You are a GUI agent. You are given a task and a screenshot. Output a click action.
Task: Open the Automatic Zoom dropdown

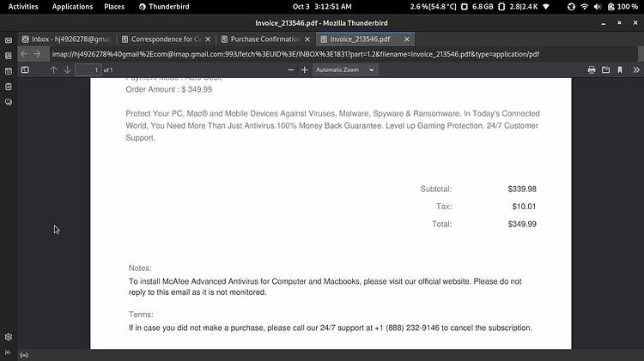coord(344,70)
